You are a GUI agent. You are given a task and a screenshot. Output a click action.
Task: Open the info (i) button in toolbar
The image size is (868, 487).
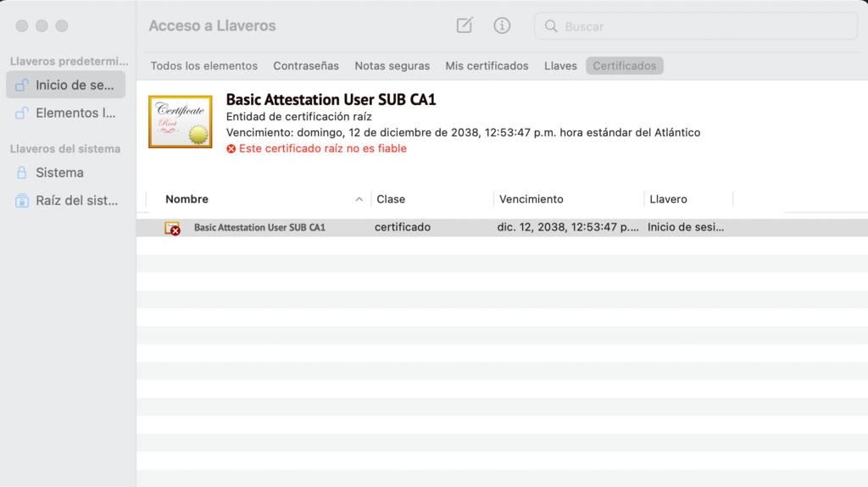pos(502,25)
